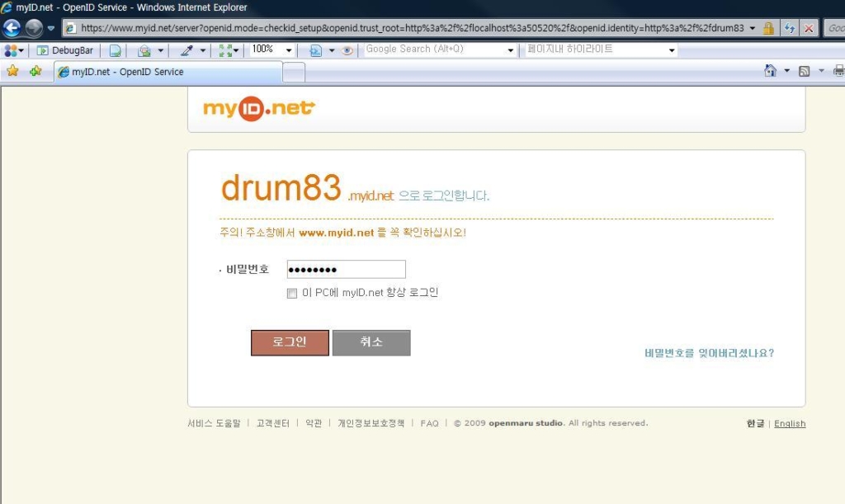Select the 한글 language option

pos(755,424)
